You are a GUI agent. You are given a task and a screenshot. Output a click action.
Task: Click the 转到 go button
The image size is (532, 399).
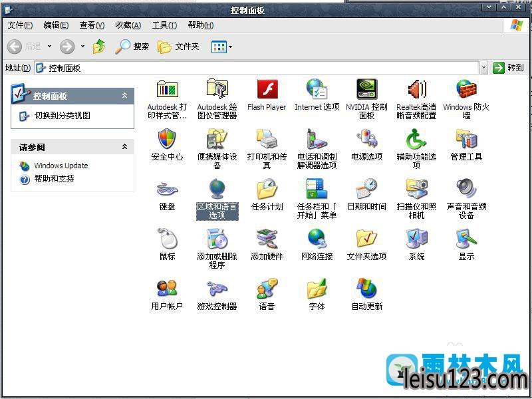click(508, 68)
